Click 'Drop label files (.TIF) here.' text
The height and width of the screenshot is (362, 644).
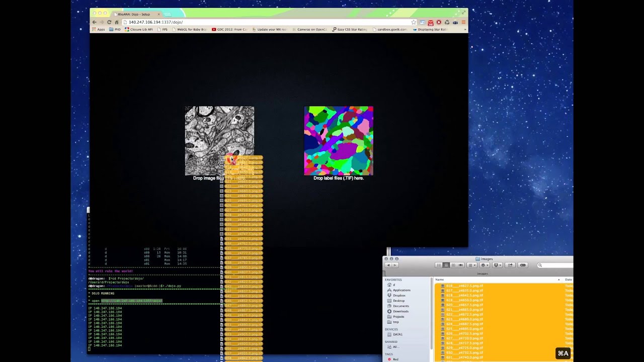[x=339, y=178]
